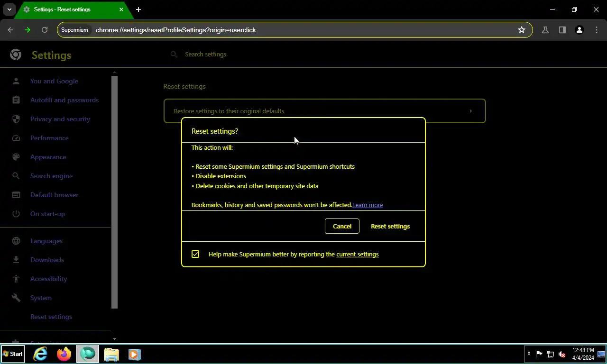
Task: Open the three-dot browser menu
Action: coord(597,30)
